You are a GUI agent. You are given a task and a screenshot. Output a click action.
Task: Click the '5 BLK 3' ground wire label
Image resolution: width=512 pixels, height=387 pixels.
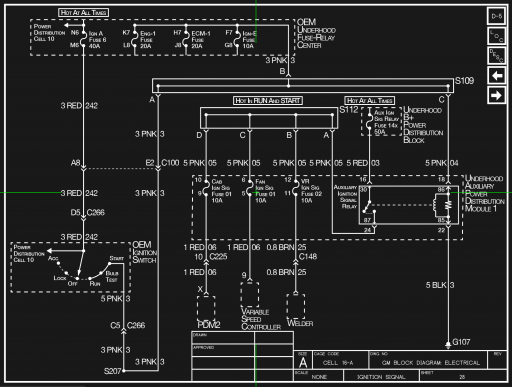click(440, 285)
